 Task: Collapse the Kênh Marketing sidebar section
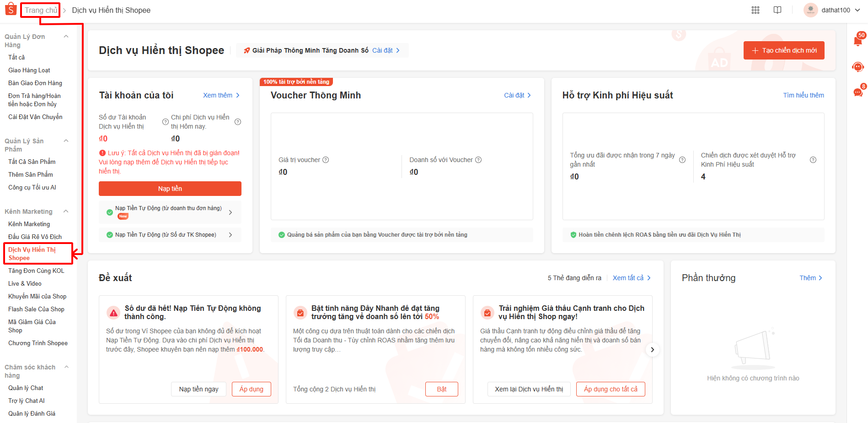tap(66, 211)
